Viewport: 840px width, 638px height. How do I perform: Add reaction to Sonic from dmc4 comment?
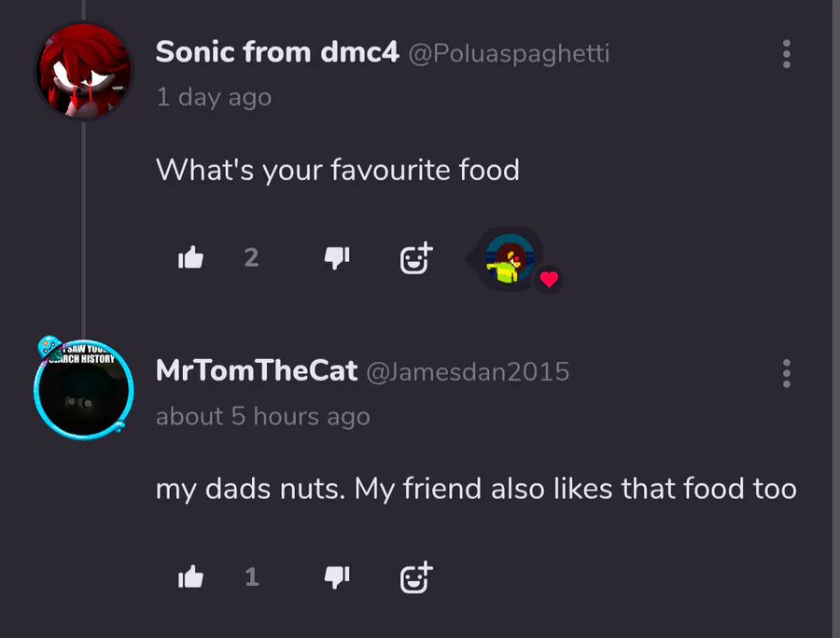click(415, 258)
